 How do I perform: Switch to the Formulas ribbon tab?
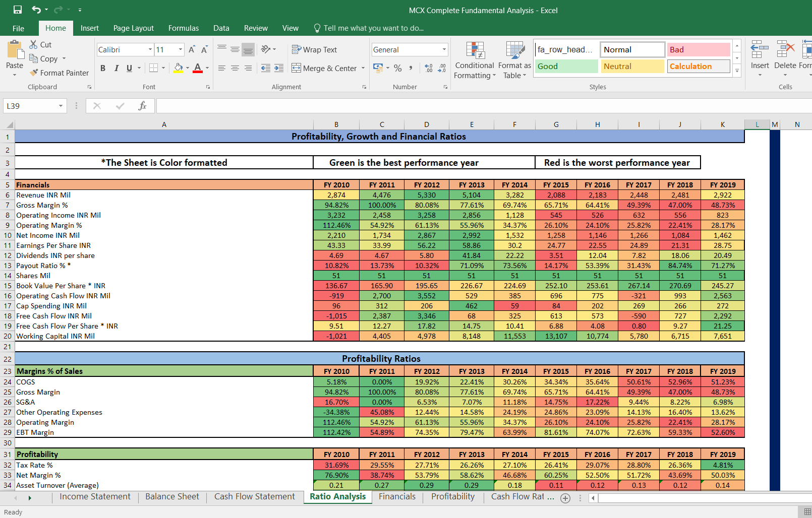point(183,28)
